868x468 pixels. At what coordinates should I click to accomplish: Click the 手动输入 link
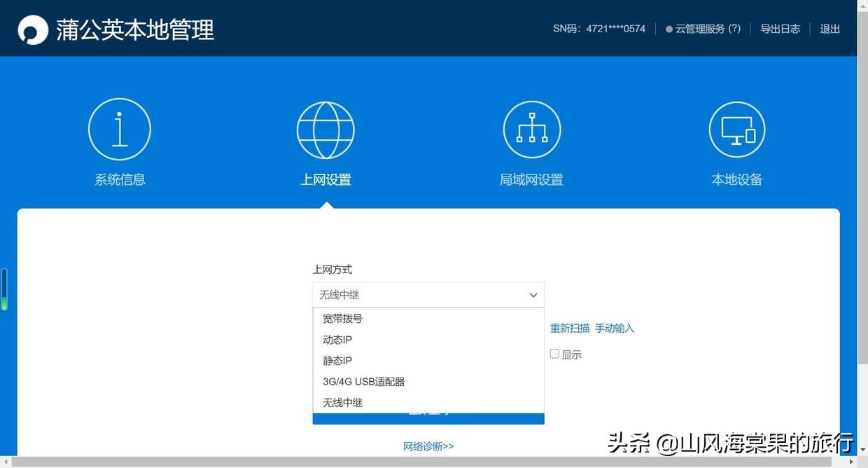pos(615,328)
